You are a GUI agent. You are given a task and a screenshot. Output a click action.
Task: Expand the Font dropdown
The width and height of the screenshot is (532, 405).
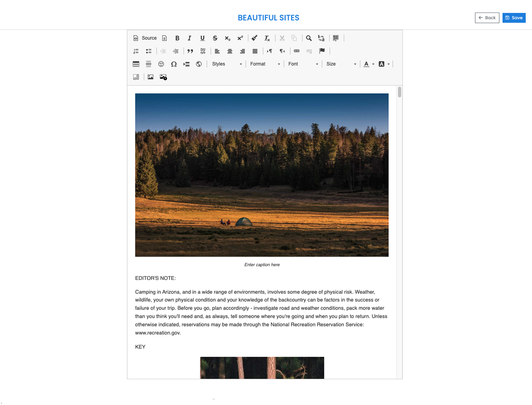tap(303, 64)
